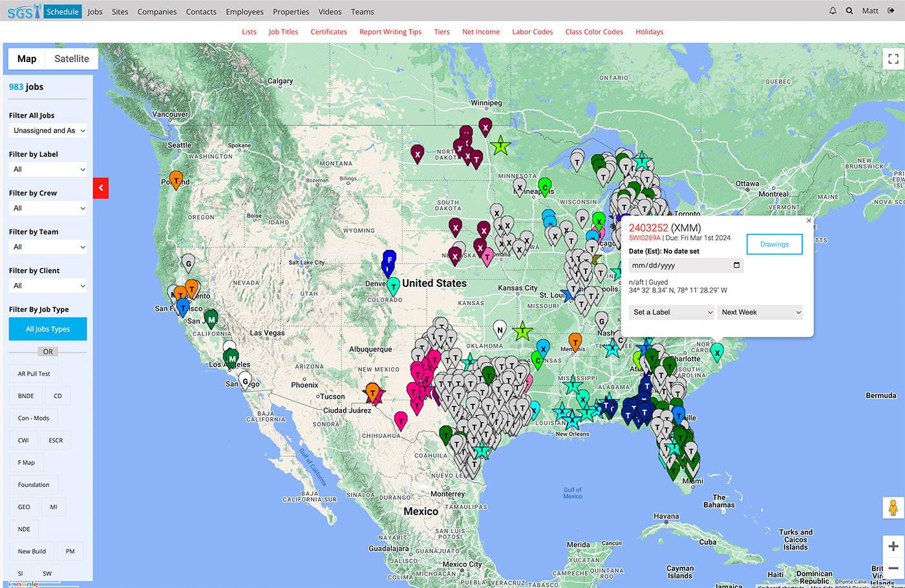The image size is (905, 588).
Task: Switch to Satellite map view
Action: click(x=72, y=59)
